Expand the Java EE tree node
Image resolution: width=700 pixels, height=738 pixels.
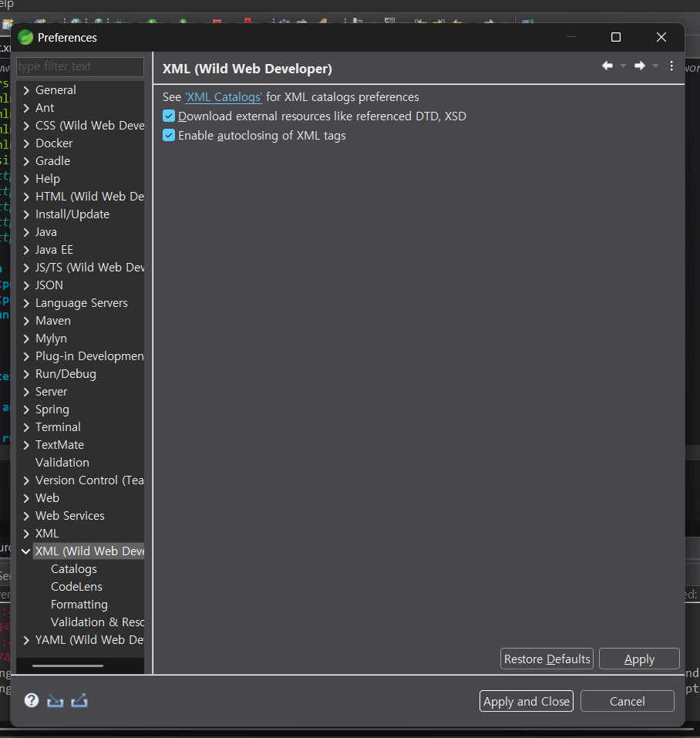point(26,250)
